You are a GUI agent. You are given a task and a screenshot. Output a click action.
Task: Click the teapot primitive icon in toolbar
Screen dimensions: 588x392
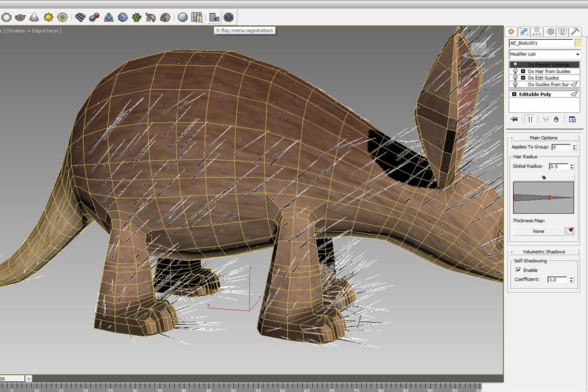pyautogui.click(x=20, y=17)
